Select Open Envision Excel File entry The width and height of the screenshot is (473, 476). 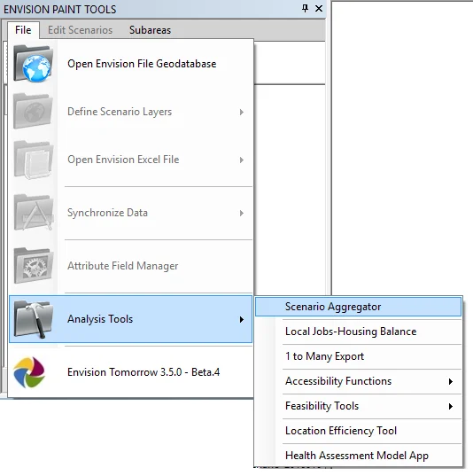click(130, 160)
